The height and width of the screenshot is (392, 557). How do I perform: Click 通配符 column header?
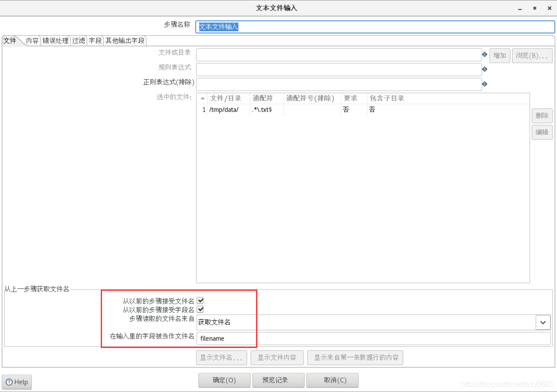pos(267,99)
